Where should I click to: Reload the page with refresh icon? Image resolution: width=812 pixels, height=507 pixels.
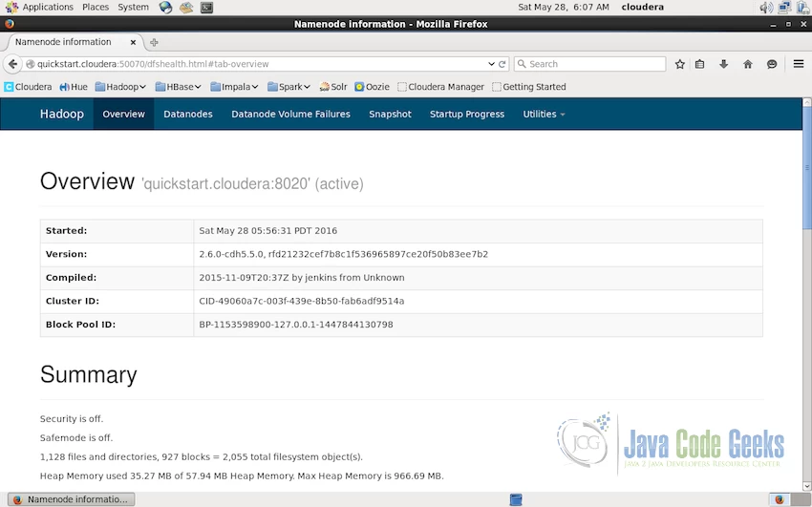coord(502,64)
